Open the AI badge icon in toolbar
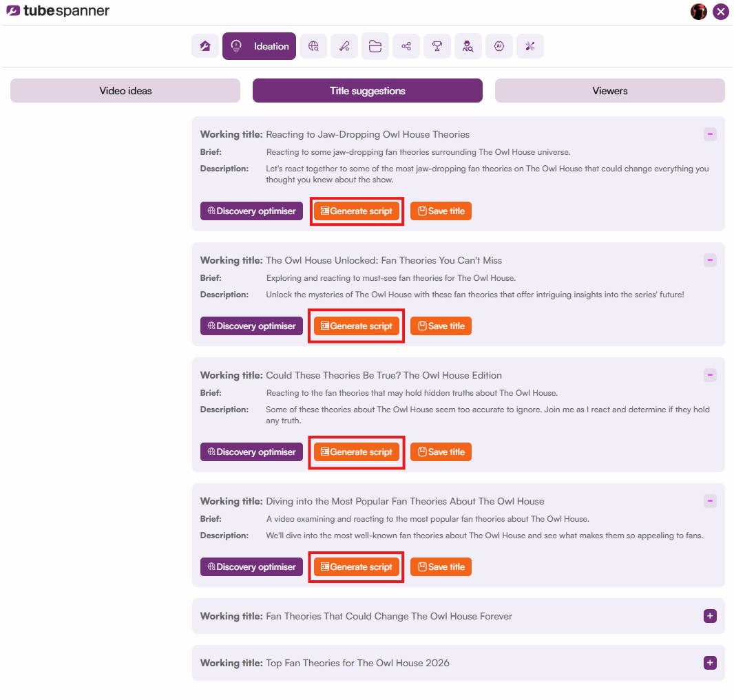This screenshot has width=734, height=700. pyautogui.click(x=499, y=46)
